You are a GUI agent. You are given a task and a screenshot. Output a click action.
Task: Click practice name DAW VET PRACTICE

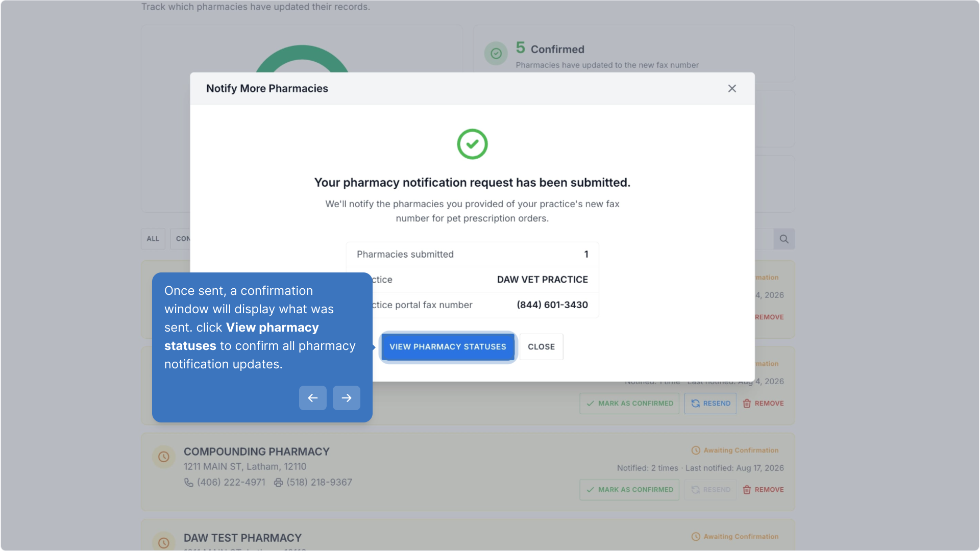click(x=543, y=280)
